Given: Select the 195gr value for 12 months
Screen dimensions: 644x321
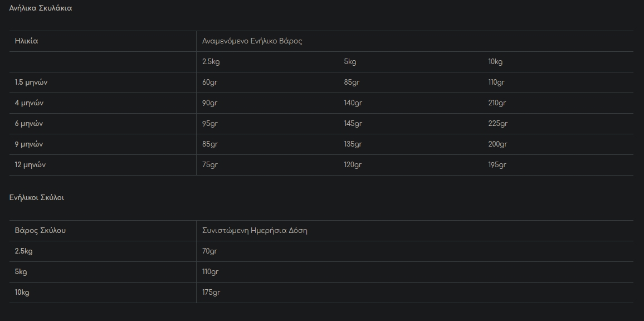Looking at the screenshot, I should [x=497, y=165].
